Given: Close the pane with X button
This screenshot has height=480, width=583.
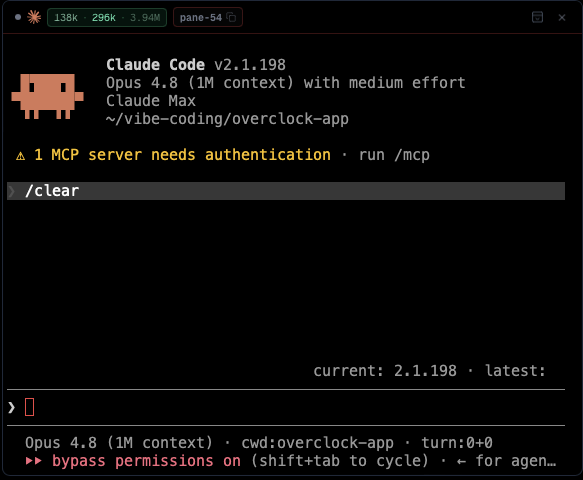Looking at the screenshot, I should pyautogui.click(x=562, y=17).
